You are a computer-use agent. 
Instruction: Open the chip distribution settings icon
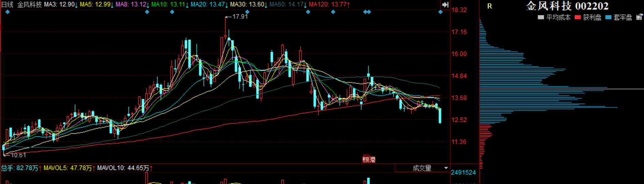[639, 17]
